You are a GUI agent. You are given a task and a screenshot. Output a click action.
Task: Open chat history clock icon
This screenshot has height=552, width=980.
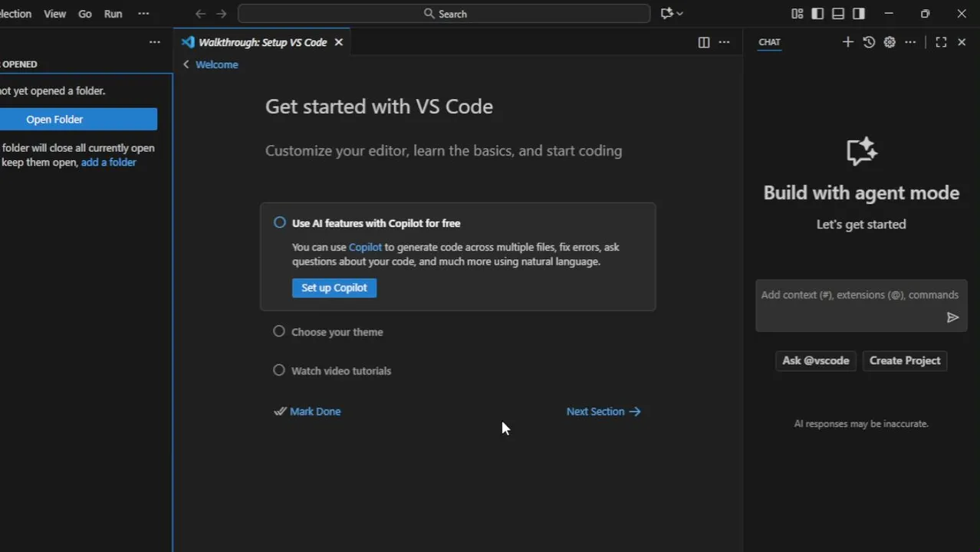point(869,42)
